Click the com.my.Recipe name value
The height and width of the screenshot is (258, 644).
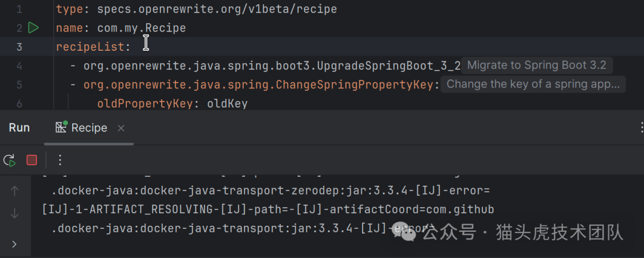(x=141, y=28)
